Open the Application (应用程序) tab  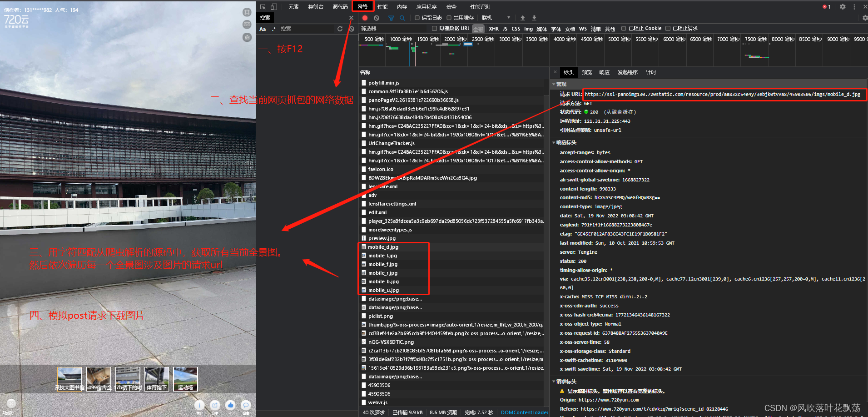tap(426, 7)
